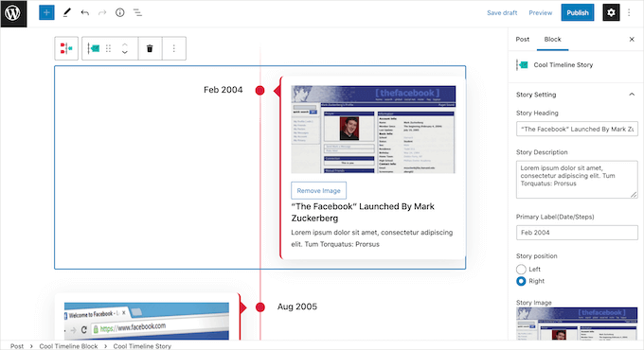Toggle the settings gear panel
Image resolution: width=644 pixels, height=350 pixels.
point(611,12)
